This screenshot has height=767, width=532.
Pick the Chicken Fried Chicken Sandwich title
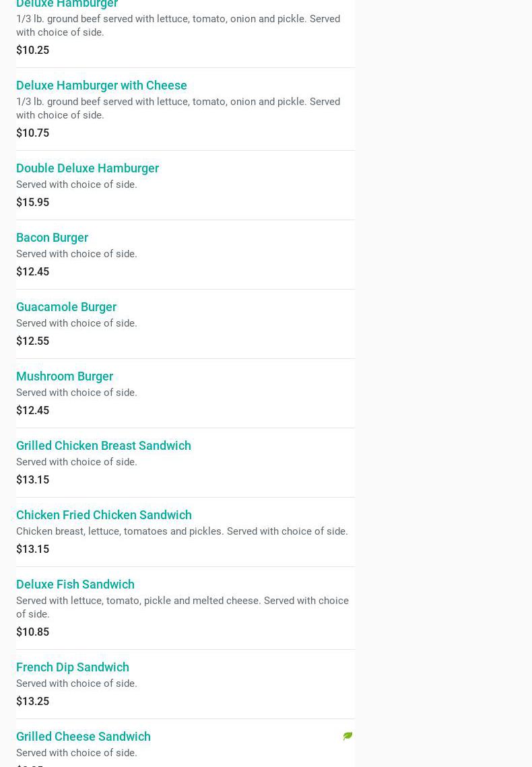(x=104, y=515)
